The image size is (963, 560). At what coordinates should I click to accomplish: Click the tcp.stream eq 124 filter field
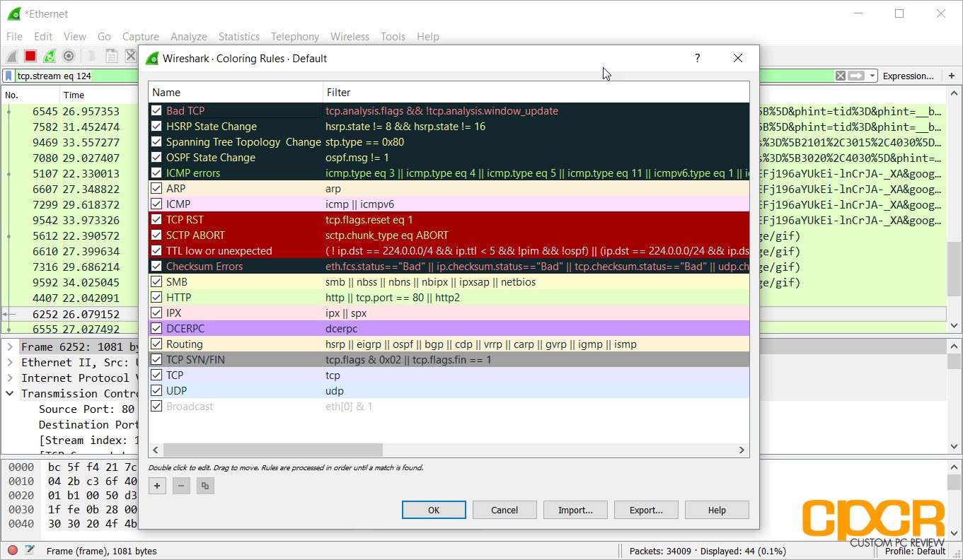[x=425, y=76]
